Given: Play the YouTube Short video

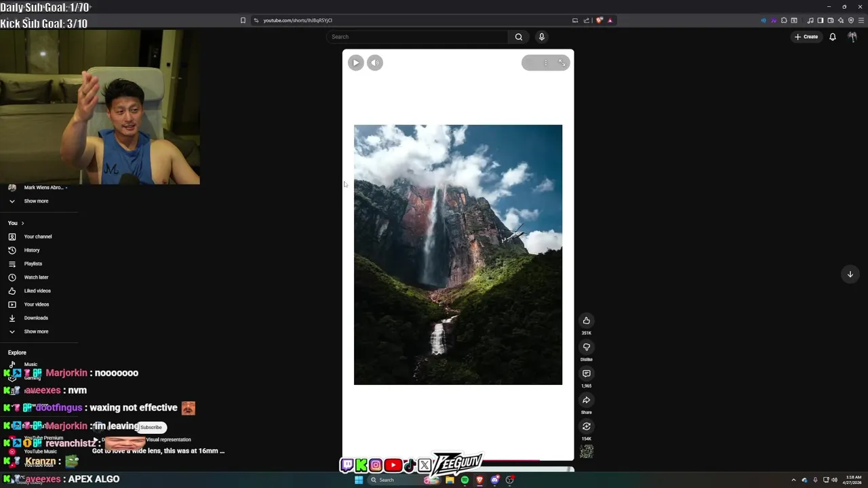Looking at the screenshot, I should 356,62.
